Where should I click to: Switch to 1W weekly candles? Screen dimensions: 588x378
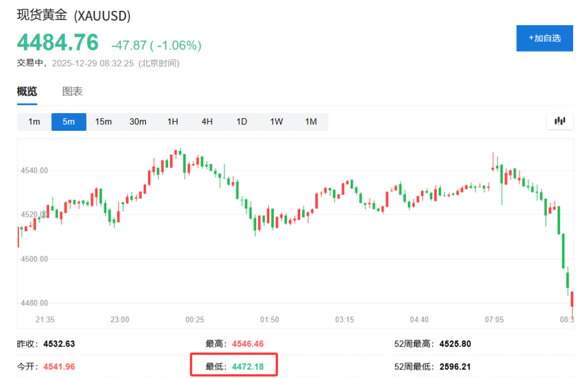[x=276, y=122]
